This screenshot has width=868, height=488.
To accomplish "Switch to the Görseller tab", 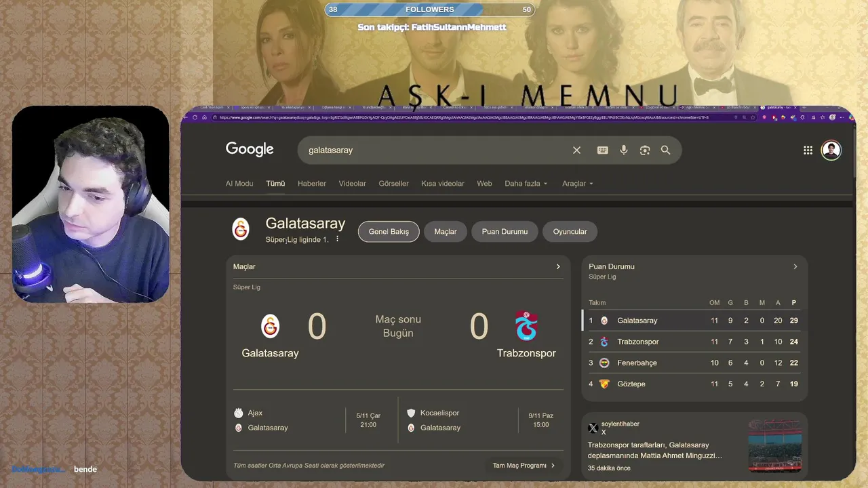I will coord(393,184).
